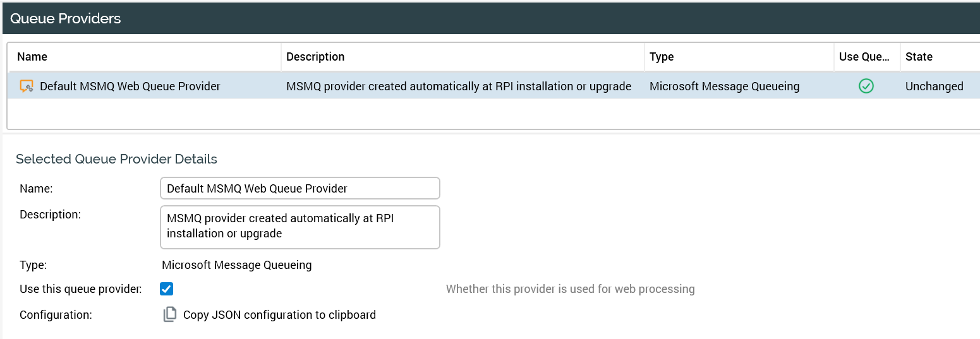Click the Description column header
Screen dimensions: 980x339
(315, 57)
